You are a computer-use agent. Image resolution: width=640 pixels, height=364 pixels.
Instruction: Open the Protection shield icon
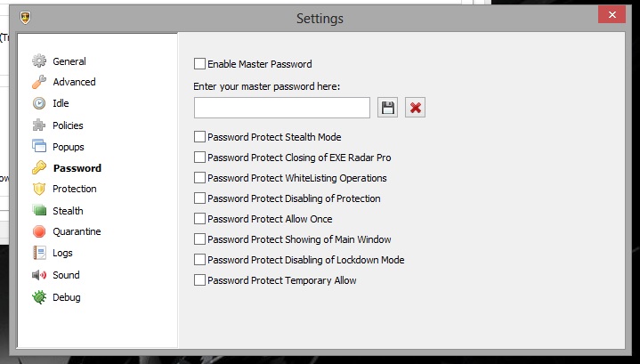39,189
